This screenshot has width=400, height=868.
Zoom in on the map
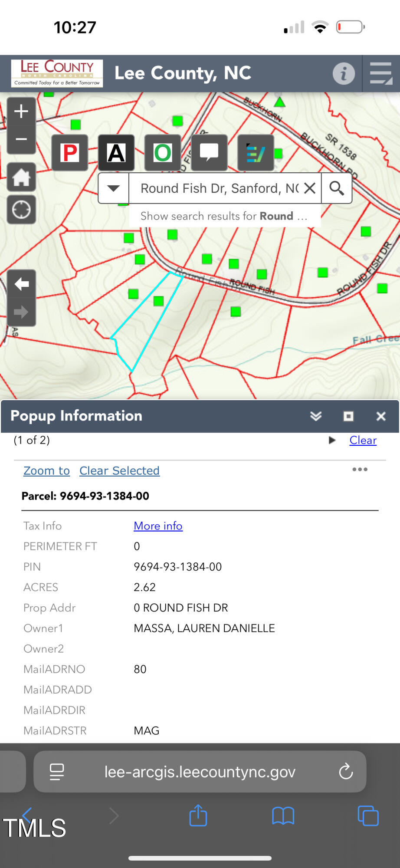click(21, 112)
